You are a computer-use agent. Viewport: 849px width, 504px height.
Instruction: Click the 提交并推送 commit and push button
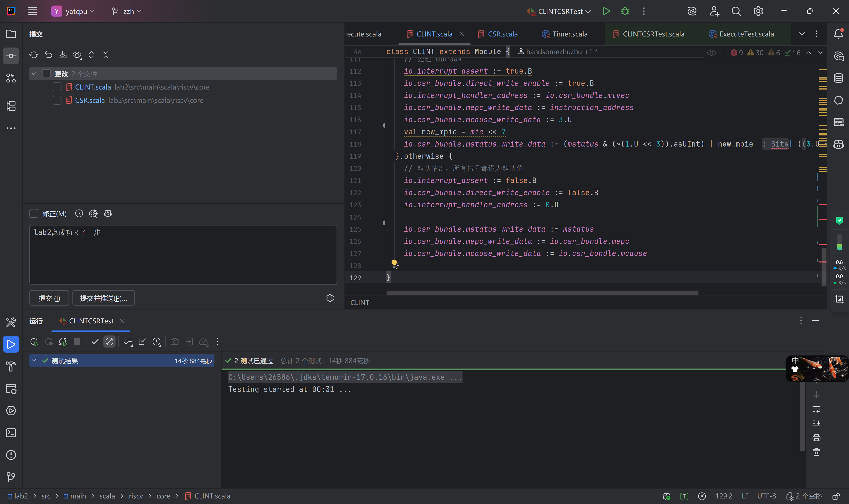coord(103,298)
